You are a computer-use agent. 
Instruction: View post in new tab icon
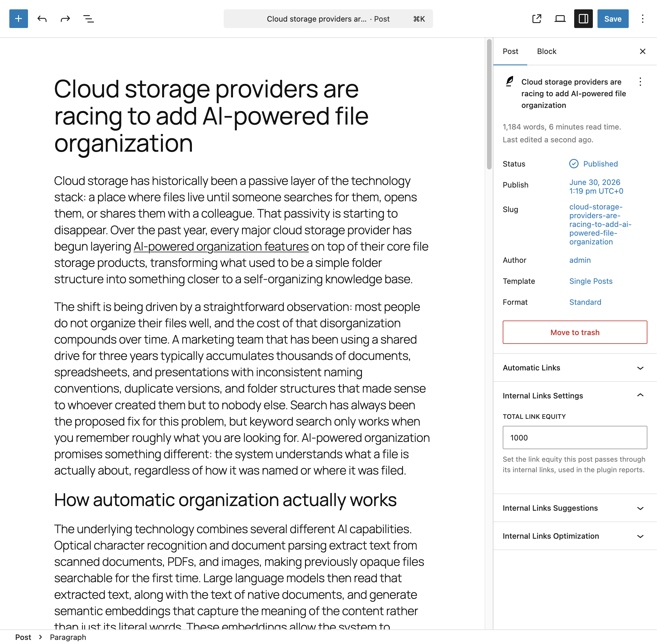[537, 19]
